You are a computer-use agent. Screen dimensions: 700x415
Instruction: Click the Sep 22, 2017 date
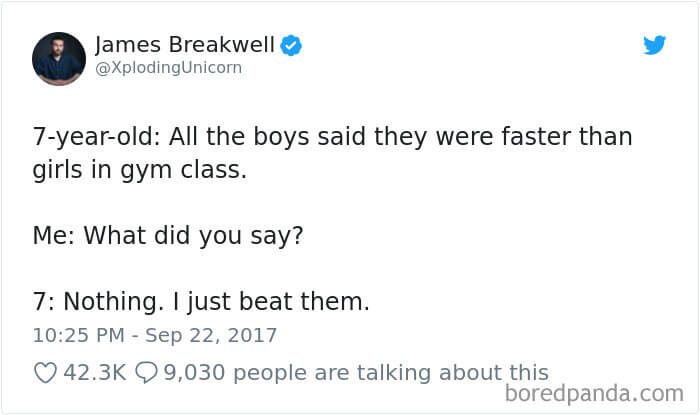pyautogui.click(x=211, y=336)
